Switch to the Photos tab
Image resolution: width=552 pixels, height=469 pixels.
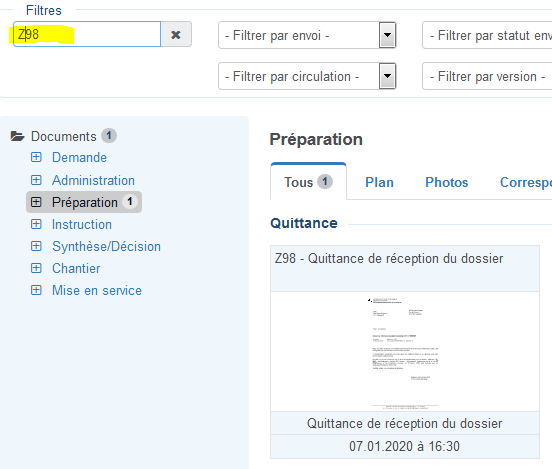446,182
